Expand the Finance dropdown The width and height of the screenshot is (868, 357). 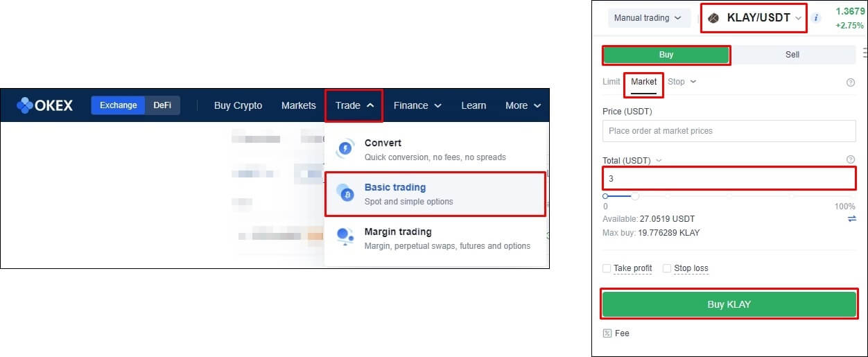click(x=417, y=105)
